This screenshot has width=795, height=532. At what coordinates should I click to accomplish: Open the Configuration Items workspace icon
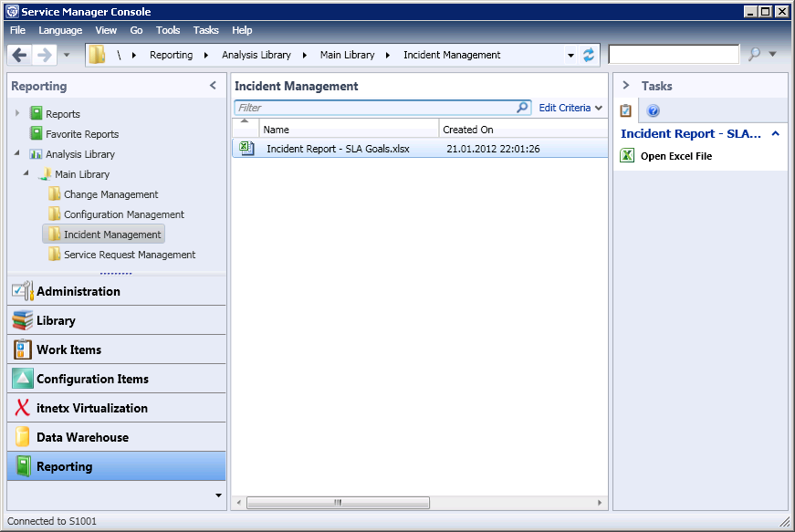[22, 379]
